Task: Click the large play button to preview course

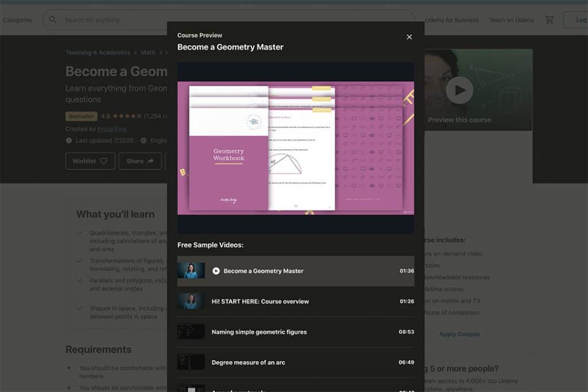Action: point(458,90)
